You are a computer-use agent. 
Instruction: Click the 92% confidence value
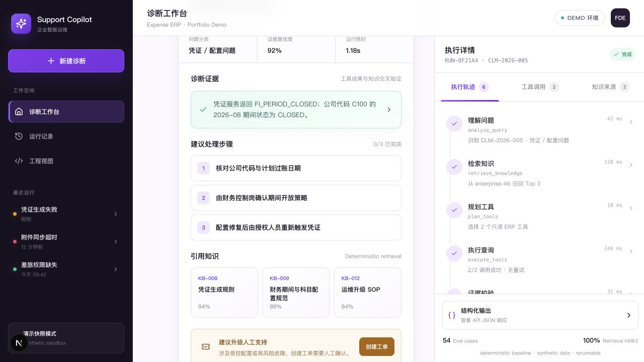pos(275,50)
